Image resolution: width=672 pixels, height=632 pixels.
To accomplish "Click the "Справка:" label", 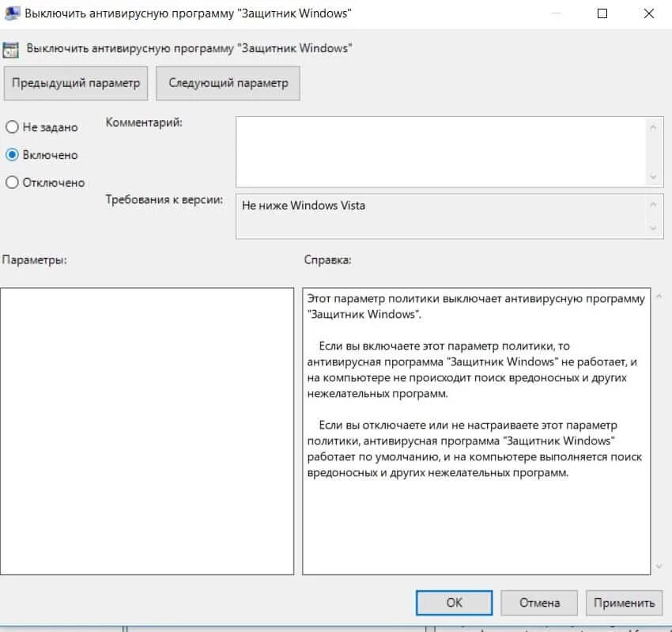I will point(328,259).
